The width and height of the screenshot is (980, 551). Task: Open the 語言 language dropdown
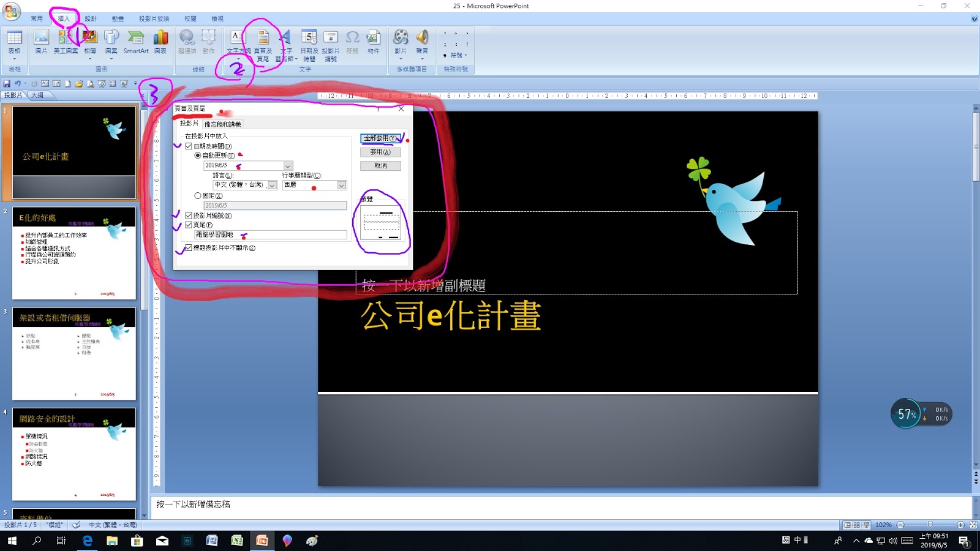[272, 185]
